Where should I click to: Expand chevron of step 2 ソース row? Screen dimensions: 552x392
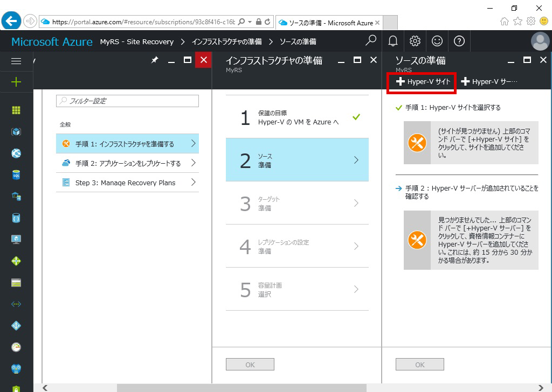(x=356, y=160)
